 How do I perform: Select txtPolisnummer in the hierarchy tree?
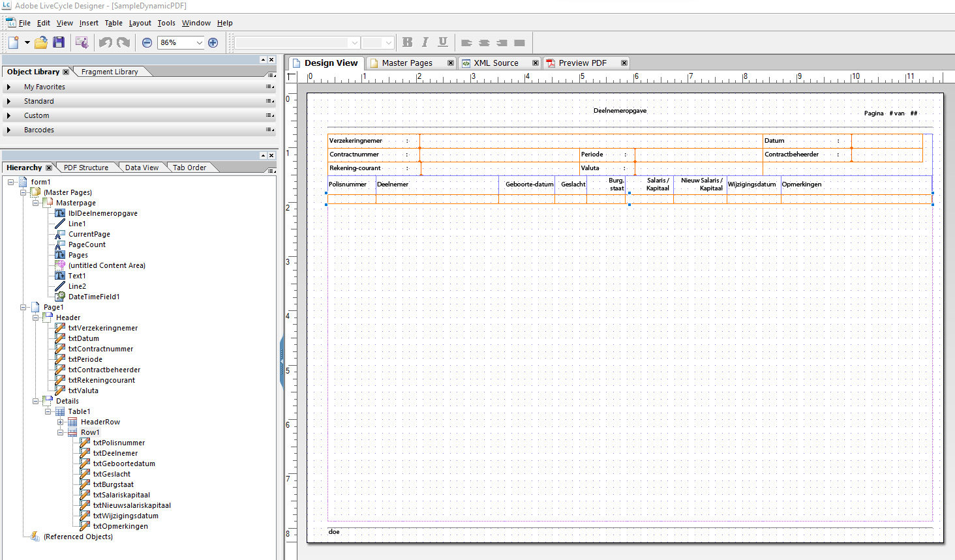tap(119, 443)
